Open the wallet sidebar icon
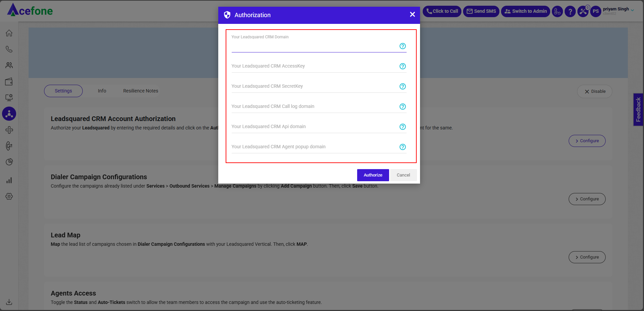This screenshot has width=644, height=311. point(9,81)
